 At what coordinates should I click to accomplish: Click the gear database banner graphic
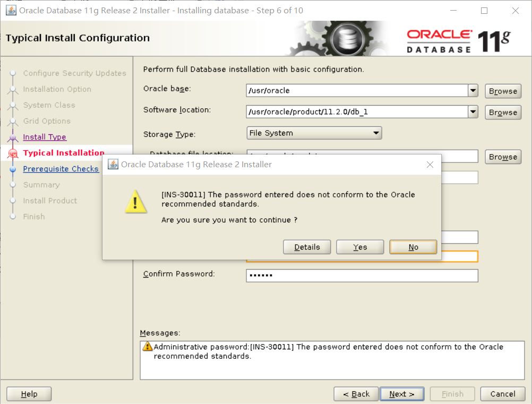click(339, 38)
